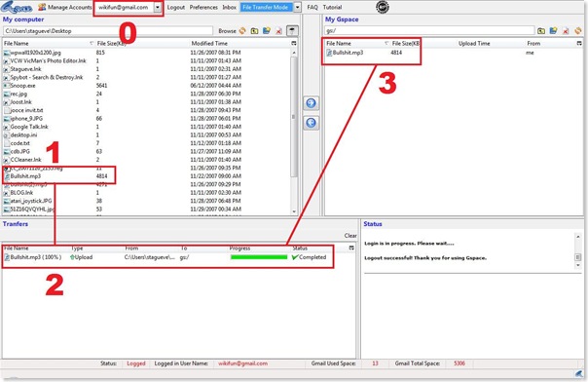Refresh the My Gspace file list
588x382 pixels.
click(578, 31)
